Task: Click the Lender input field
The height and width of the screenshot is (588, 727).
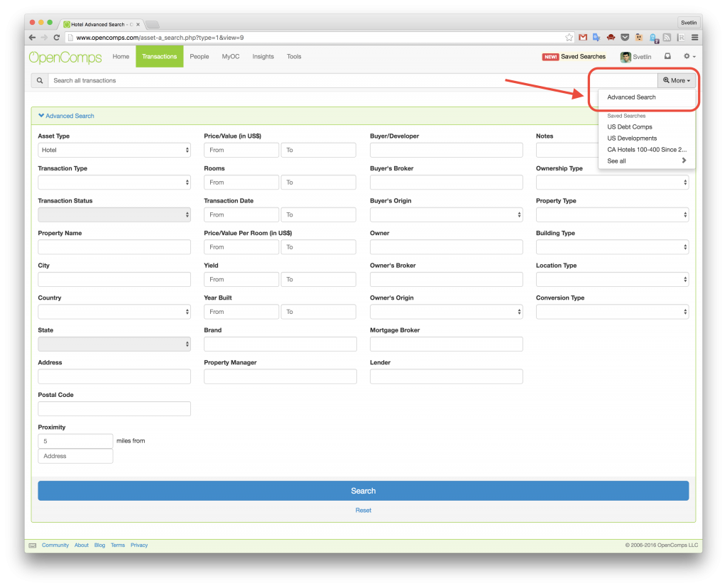Action: point(446,377)
